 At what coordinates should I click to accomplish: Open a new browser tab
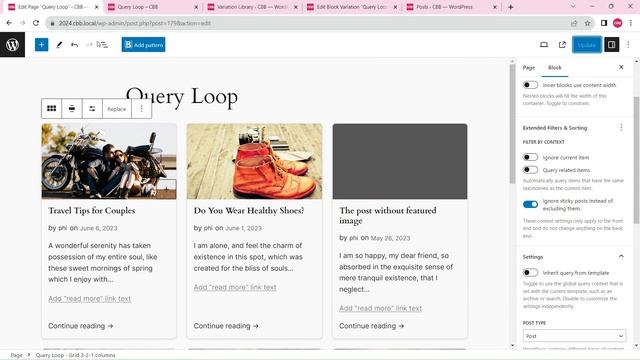point(511,7)
